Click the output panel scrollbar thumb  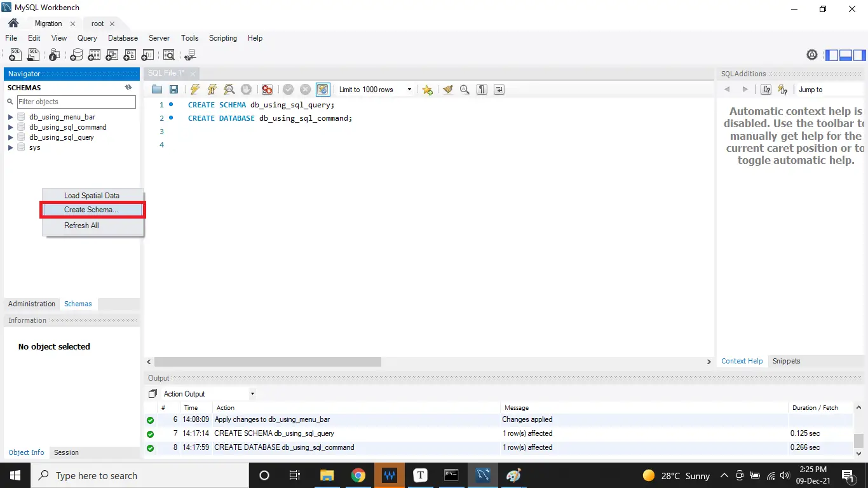click(859, 441)
